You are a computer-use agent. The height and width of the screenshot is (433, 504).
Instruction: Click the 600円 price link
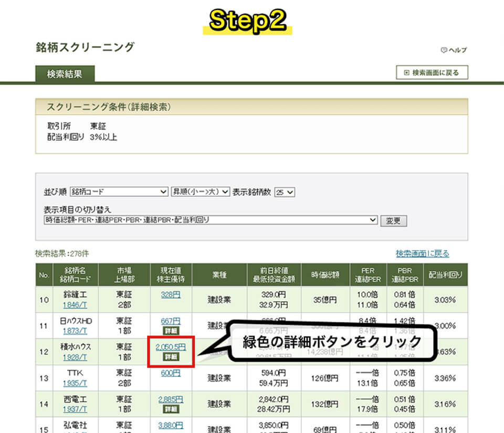(x=171, y=373)
